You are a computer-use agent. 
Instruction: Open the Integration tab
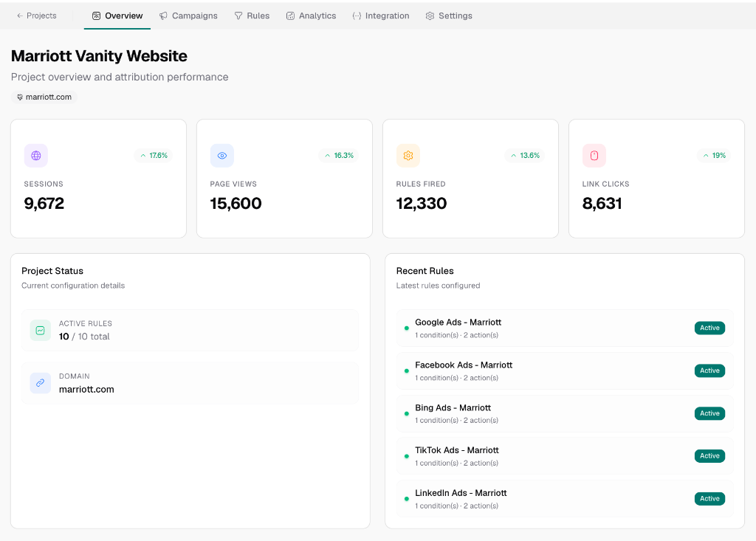point(381,16)
